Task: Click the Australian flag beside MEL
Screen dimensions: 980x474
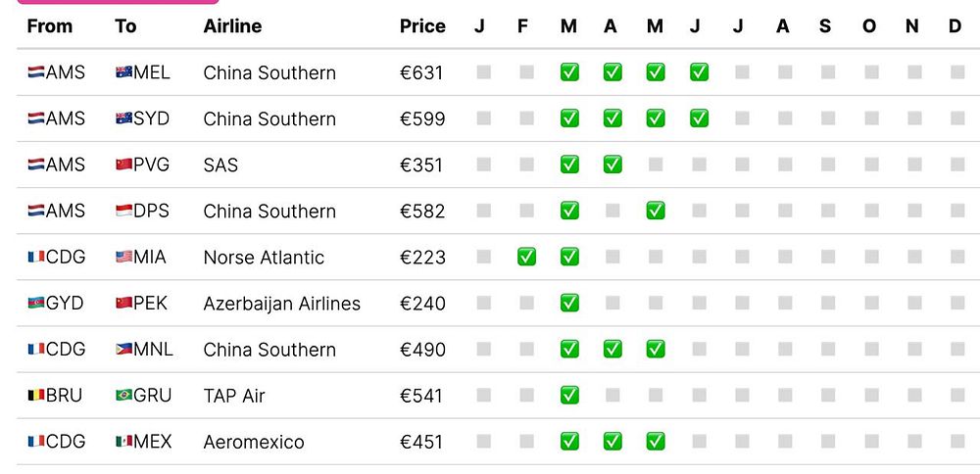Action: click(x=123, y=72)
